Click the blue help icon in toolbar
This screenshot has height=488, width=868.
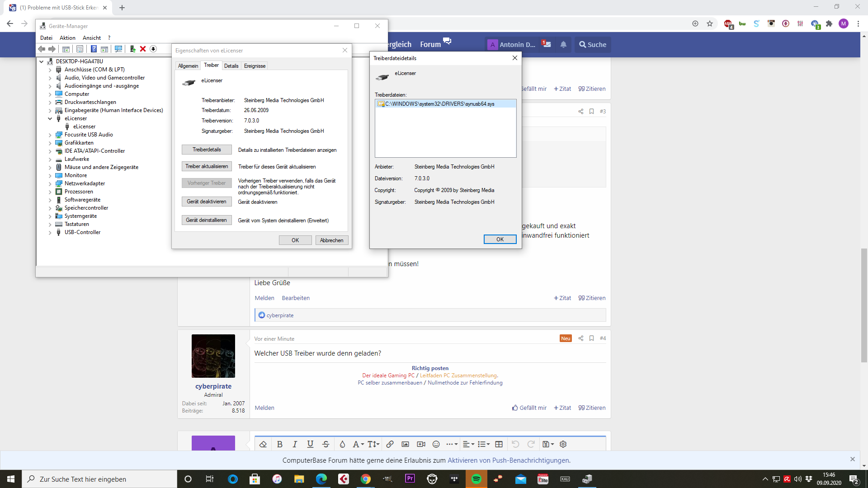tap(94, 49)
